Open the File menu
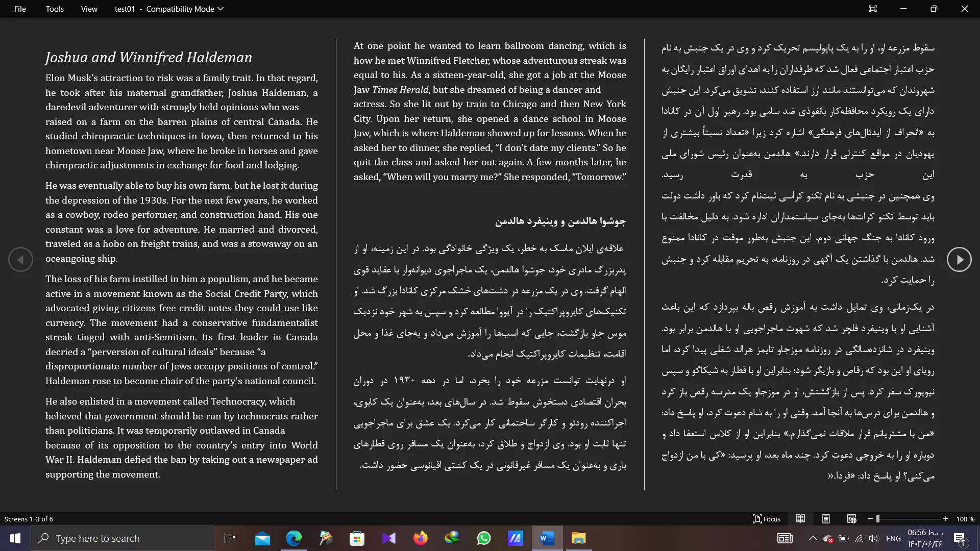The image size is (980, 551). 20,9
